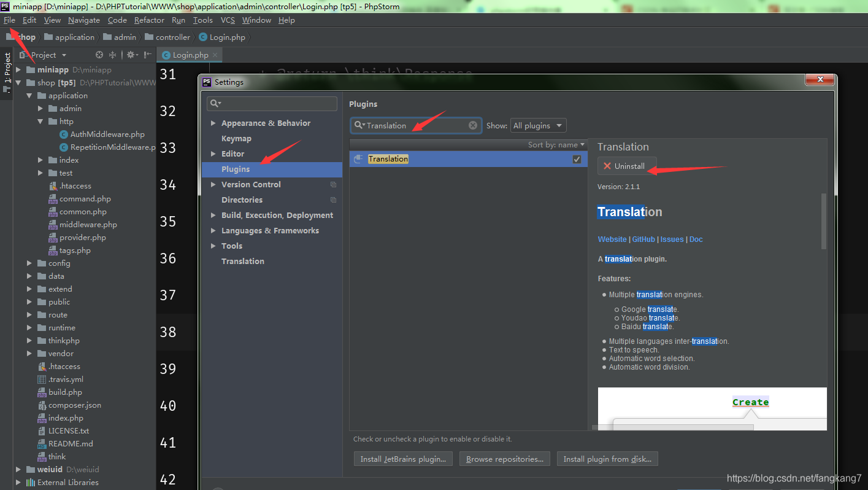
Task: Open the Show: All plugins dropdown
Action: [538, 125]
